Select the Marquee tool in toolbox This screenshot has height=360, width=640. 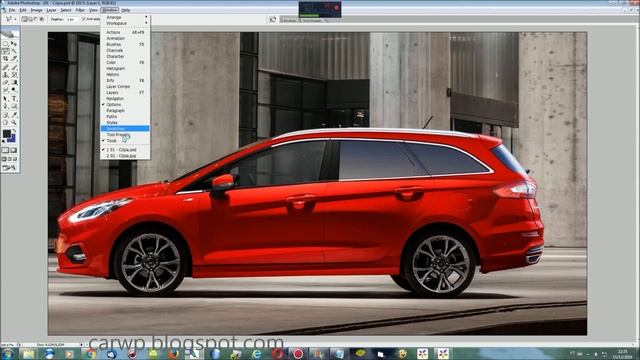tap(5, 43)
